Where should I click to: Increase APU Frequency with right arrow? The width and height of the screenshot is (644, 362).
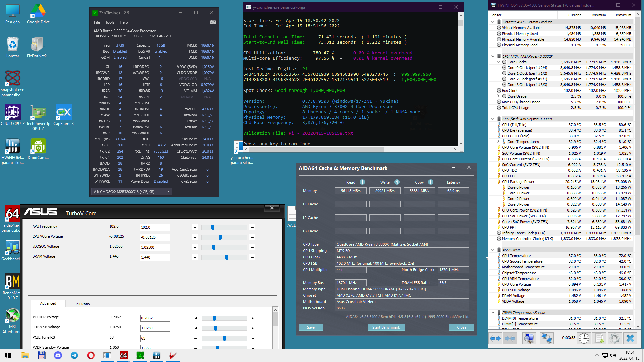coord(252,227)
